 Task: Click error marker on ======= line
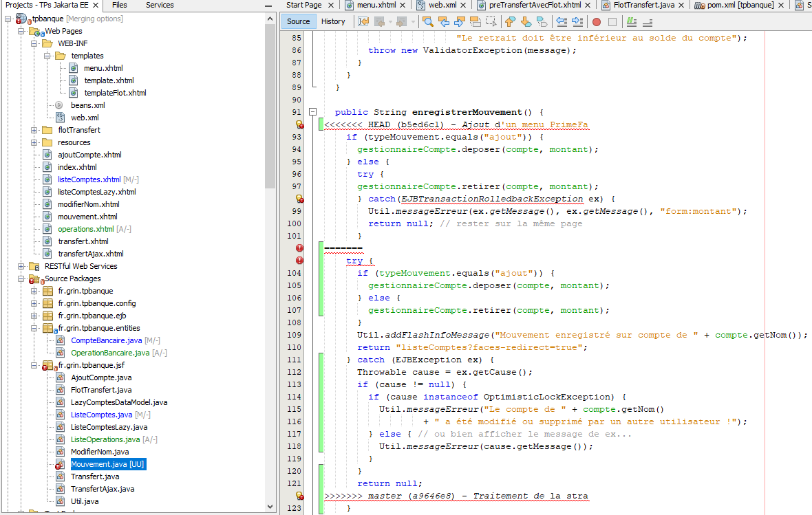[299, 248]
